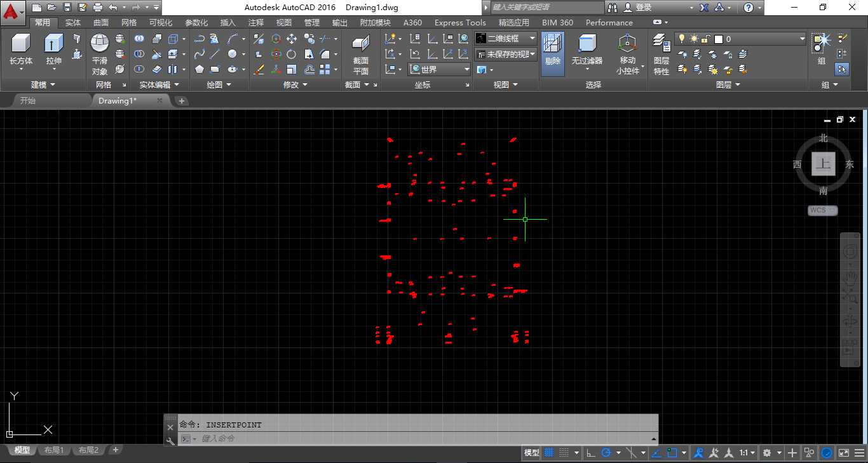
Task: Switch to the 曲面 ribbon tab
Action: click(101, 22)
